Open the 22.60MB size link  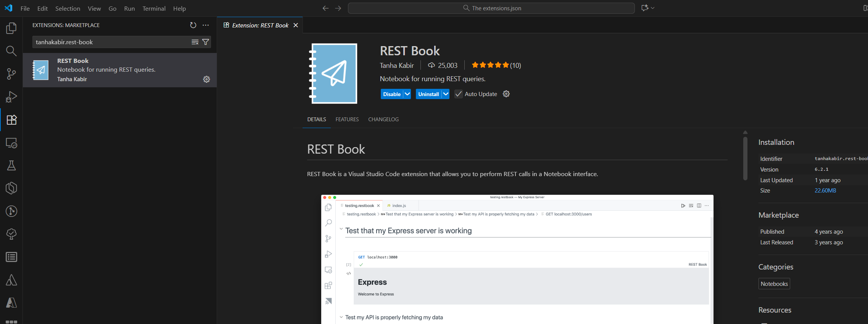[x=825, y=191]
